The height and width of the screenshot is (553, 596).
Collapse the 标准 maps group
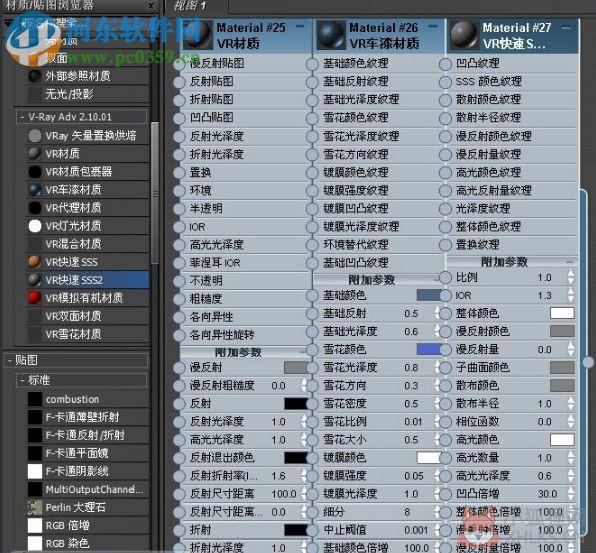[22, 380]
